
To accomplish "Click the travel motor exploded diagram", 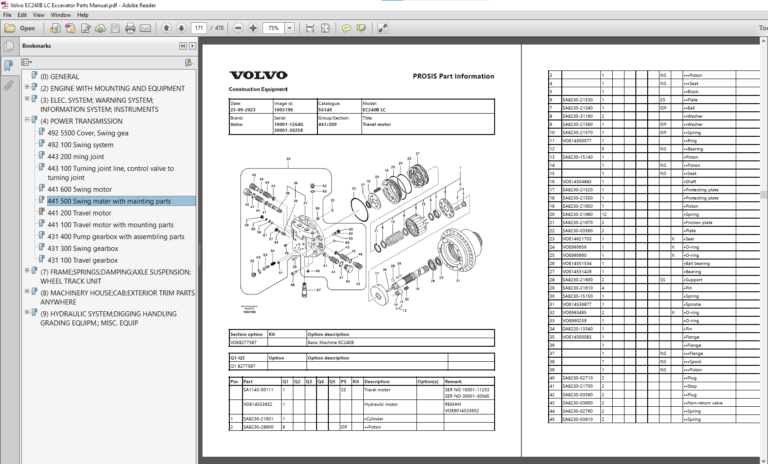I will (x=362, y=233).
